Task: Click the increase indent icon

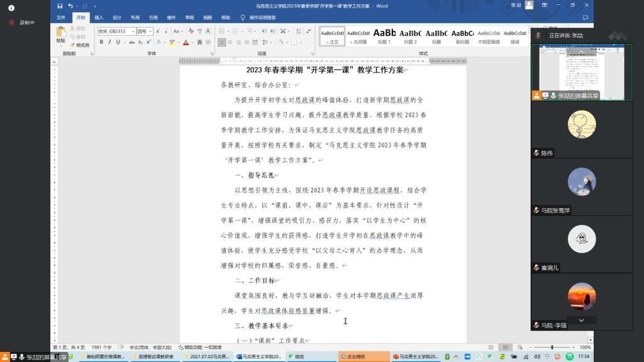Action: pyautogui.click(x=272, y=31)
